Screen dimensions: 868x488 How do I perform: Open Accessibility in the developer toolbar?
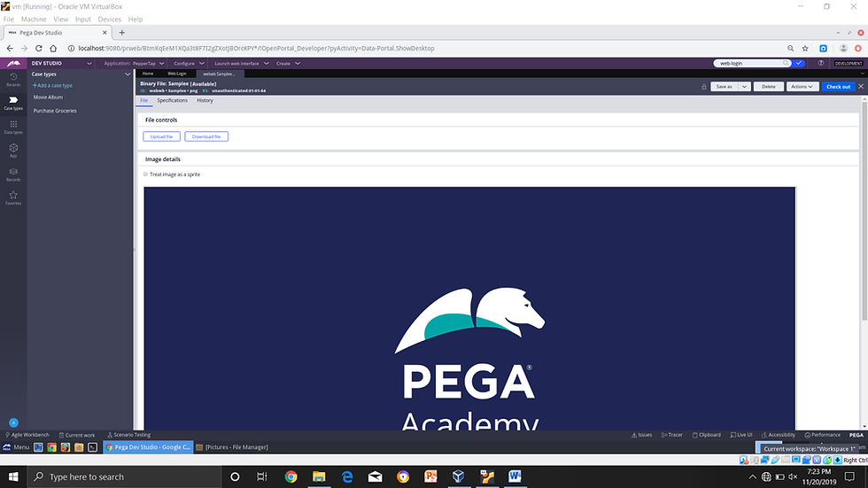(x=779, y=435)
